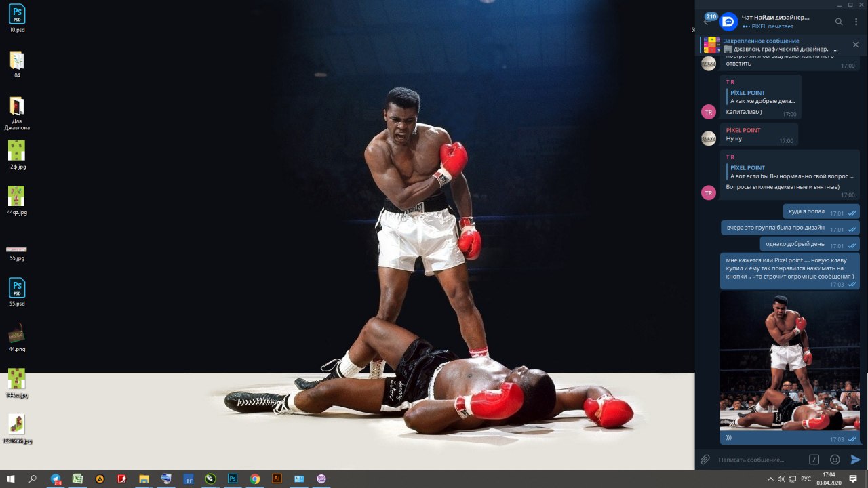Select the 'Для Джавлона' desktop folder

tap(17, 113)
